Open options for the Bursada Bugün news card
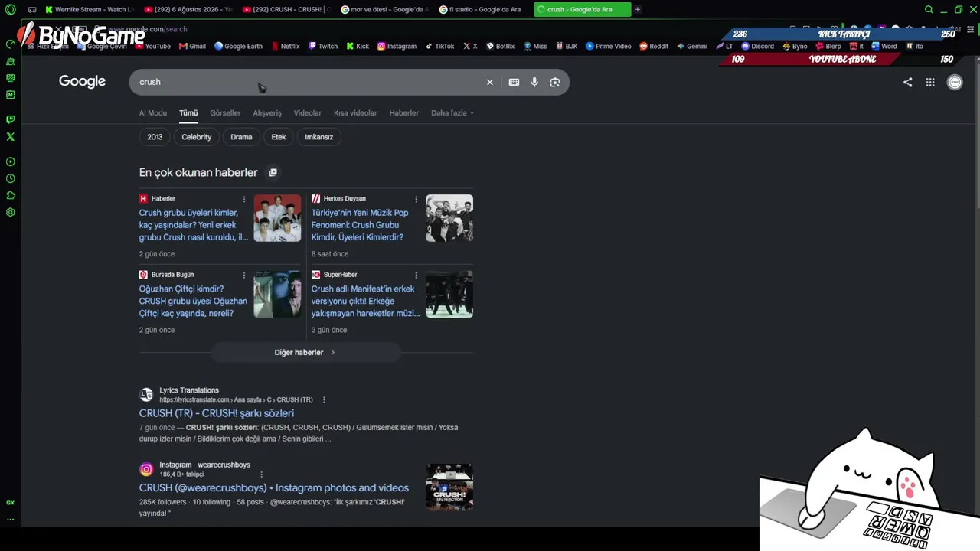Viewport: 980px width, 551px height. [244, 275]
